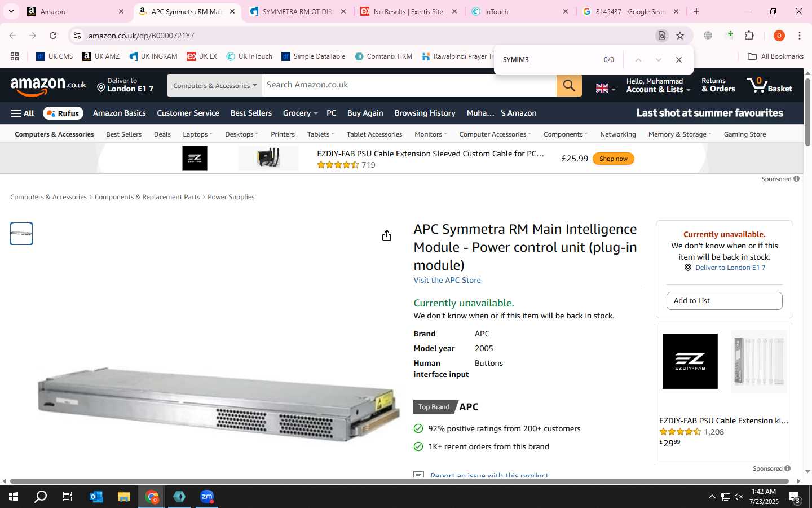Open the UK CMS bookmark
The image size is (812, 508).
(55, 56)
